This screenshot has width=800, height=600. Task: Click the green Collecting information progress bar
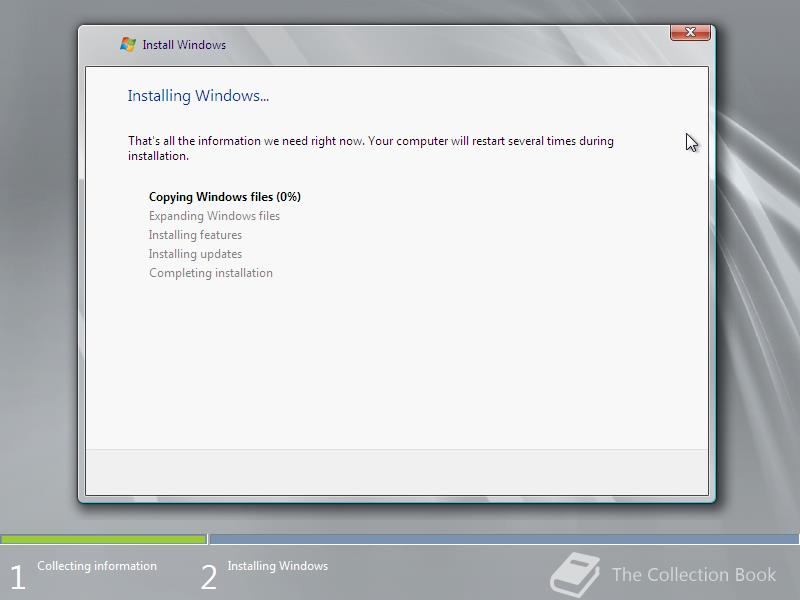103,539
